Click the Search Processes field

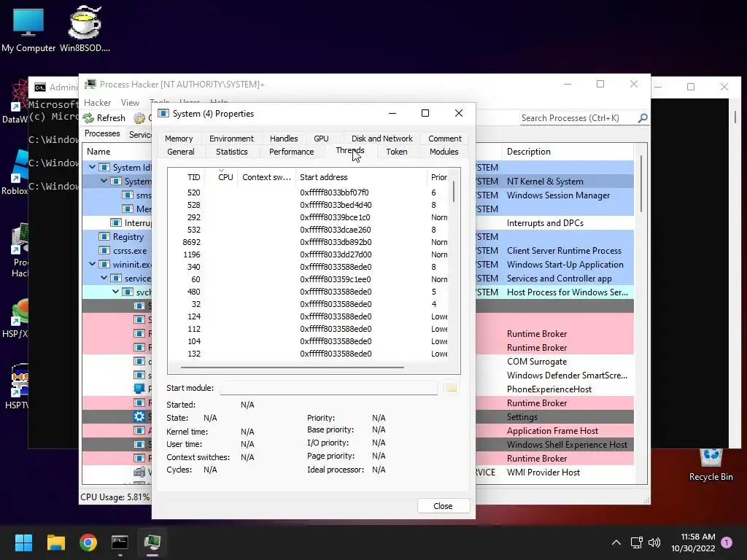[578, 117]
